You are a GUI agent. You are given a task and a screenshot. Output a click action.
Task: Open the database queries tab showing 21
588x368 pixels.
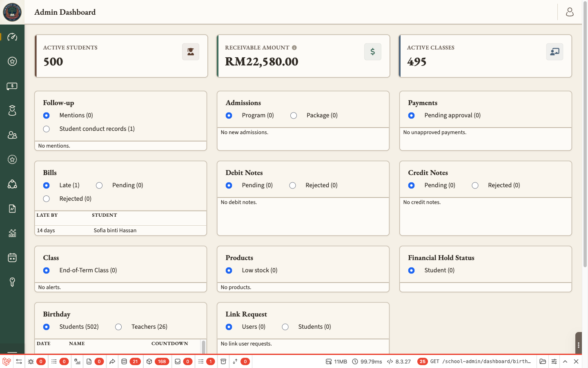pos(131,361)
